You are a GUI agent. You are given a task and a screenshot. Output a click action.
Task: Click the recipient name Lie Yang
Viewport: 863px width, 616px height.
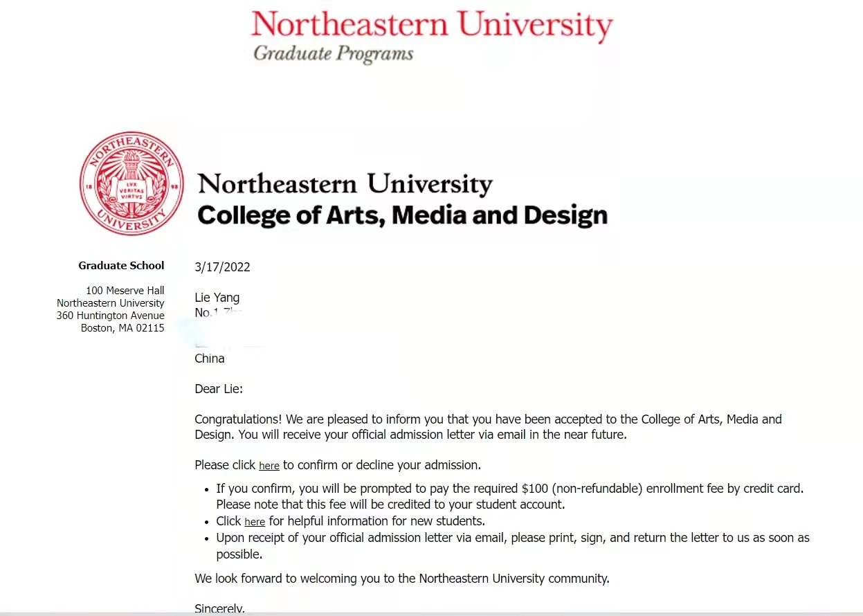217,298
